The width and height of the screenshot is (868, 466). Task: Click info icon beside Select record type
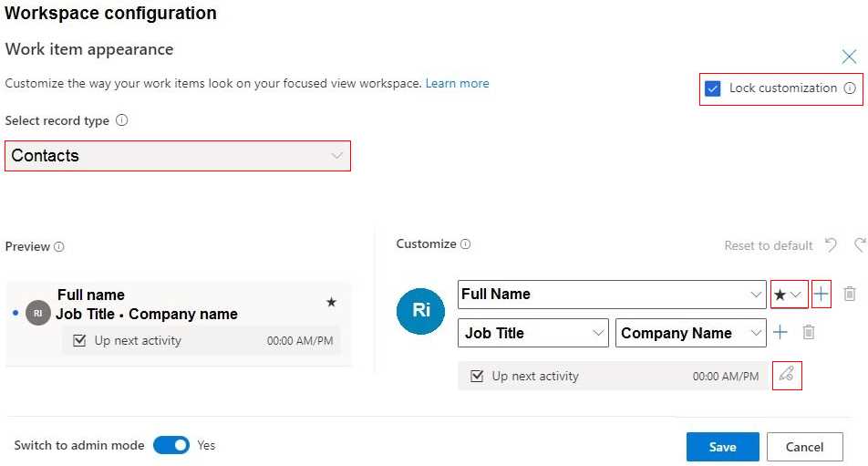122,120
